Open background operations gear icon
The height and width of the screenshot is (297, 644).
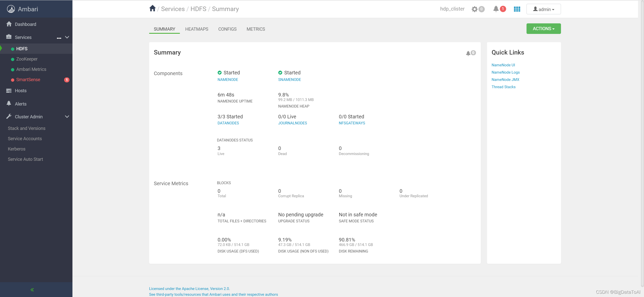pyautogui.click(x=475, y=9)
